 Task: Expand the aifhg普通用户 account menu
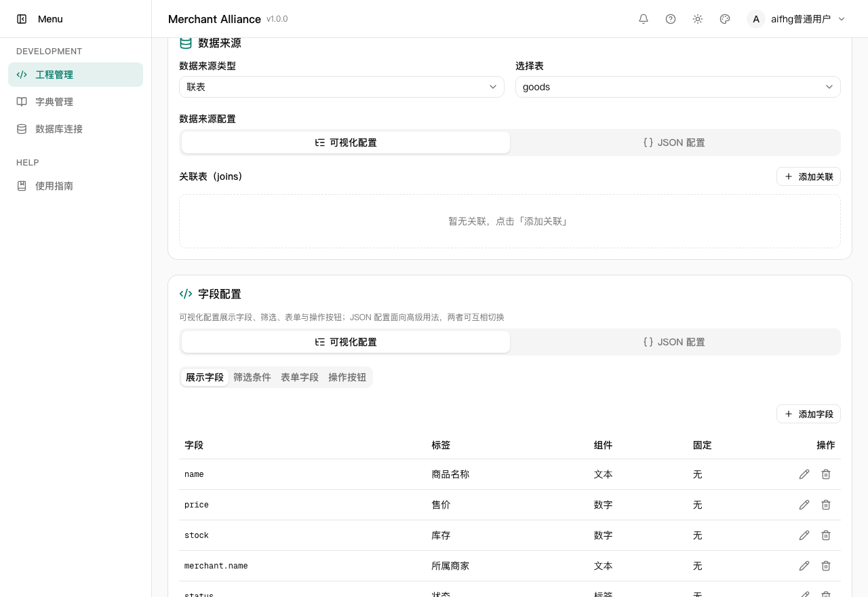(x=797, y=19)
